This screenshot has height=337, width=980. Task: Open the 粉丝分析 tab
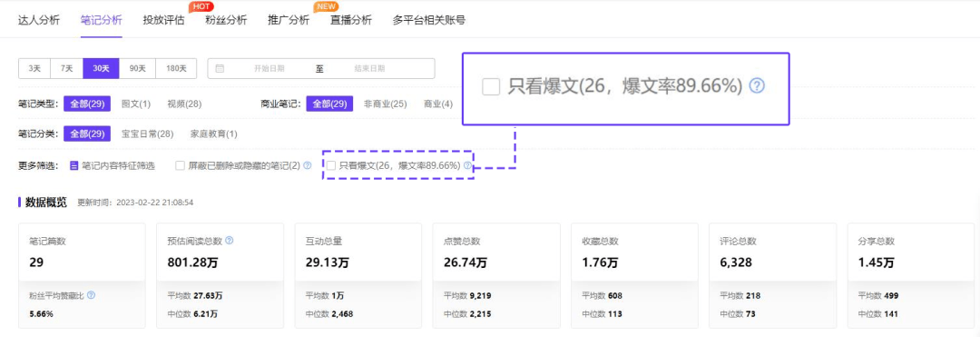(226, 20)
